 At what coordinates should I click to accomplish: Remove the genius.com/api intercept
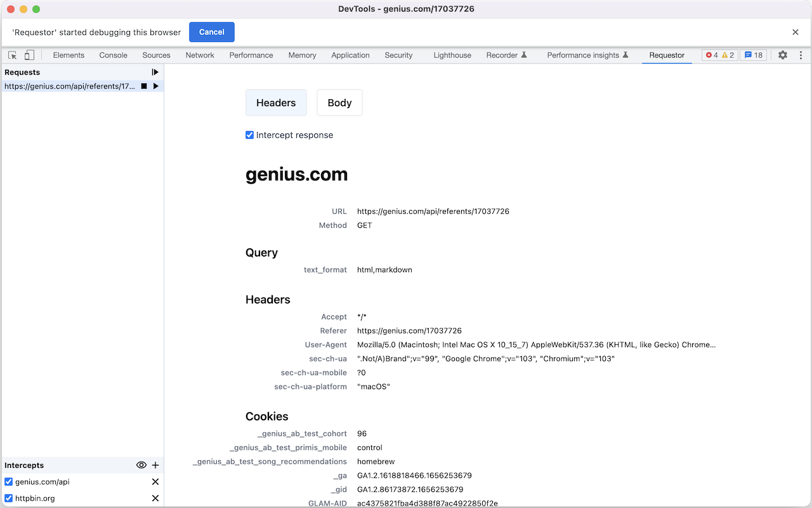pyautogui.click(x=155, y=482)
